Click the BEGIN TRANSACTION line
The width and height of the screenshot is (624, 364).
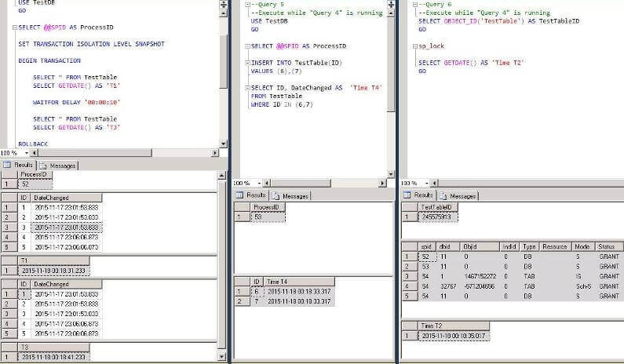coord(49,60)
